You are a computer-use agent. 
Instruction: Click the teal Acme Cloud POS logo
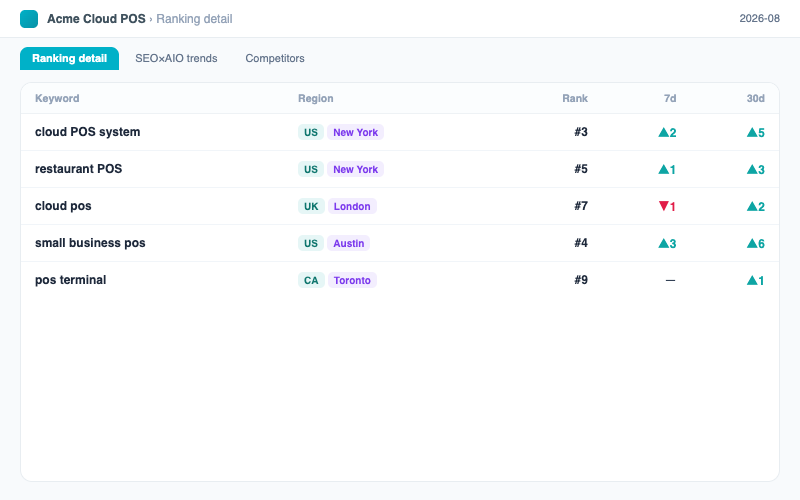(29, 19)
